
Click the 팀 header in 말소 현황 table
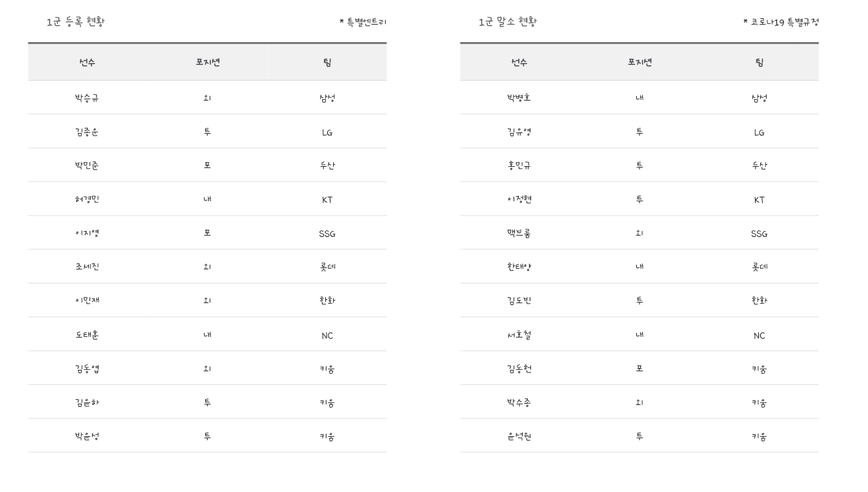[x=759, y=62]
